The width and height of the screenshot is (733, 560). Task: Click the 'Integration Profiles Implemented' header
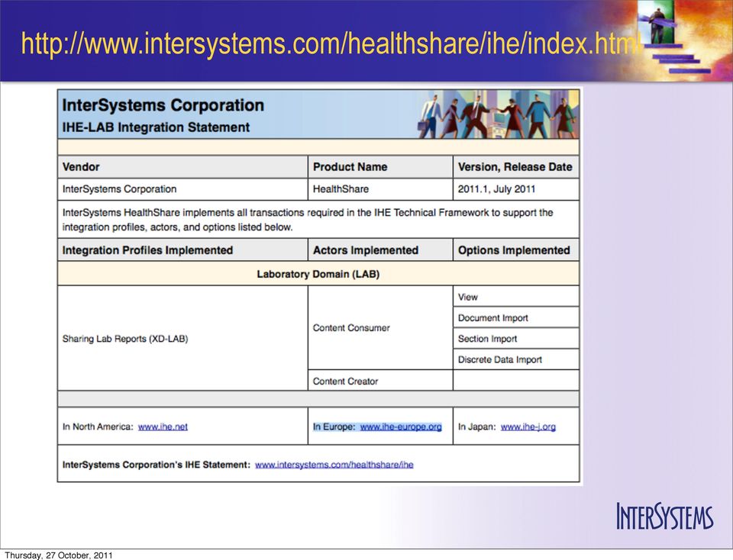pos(182,250)
